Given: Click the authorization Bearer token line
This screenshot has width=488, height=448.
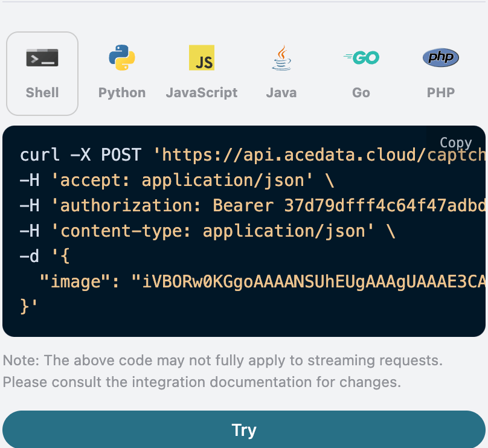Looking at the screenshot, I should [x=242, y=206].
